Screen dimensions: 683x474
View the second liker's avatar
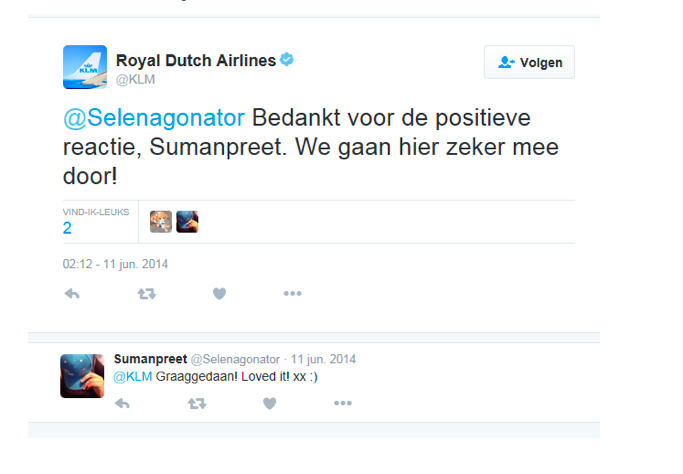click(187, 221)
